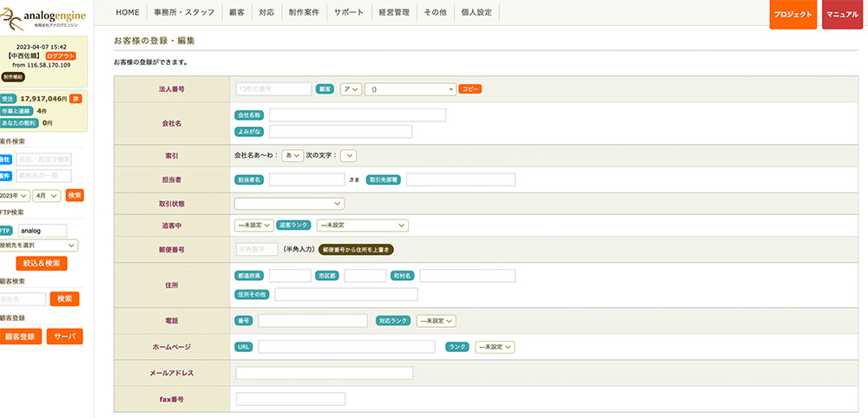Screen dimensions: 868x418
Task: Open the 次の文字 dropdown
Action: pos(348,156)
